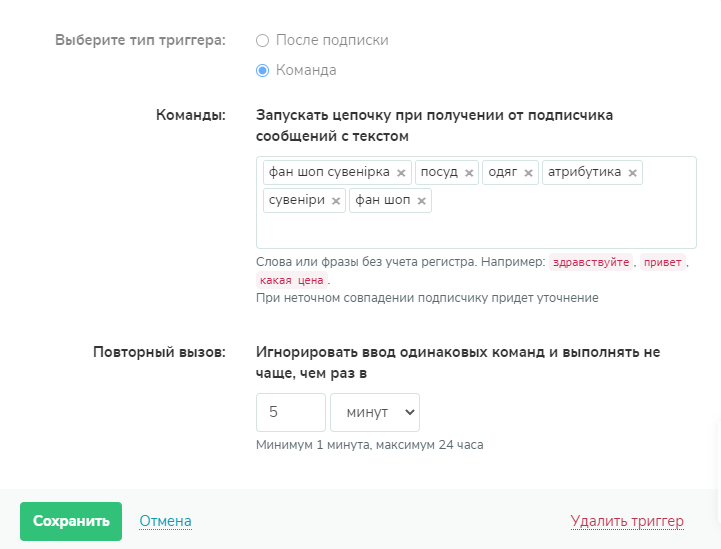Click the 'Удалить триггер' link

627,521
